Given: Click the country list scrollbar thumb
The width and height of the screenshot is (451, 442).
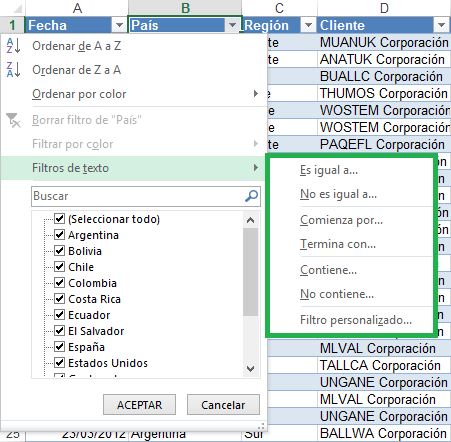Looking at the screenshot, I should pos(250,272).
